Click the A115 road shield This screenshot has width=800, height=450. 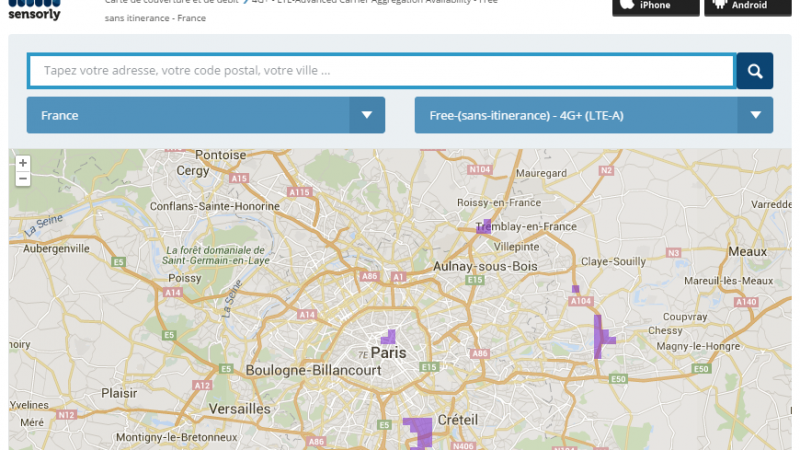click(299, 192)
